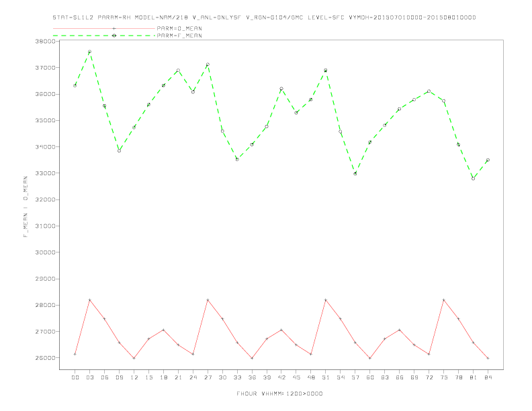Click the 27000 y-axis tick label
This screenshot has height=411, width=532.
(45, 331)
